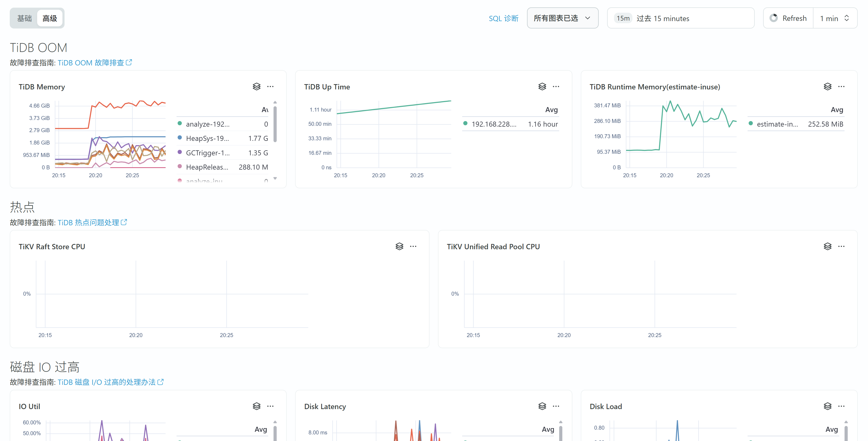Click the layers icon on IO Util panel
The image size is (868, 441).
(x=256, y=406)
